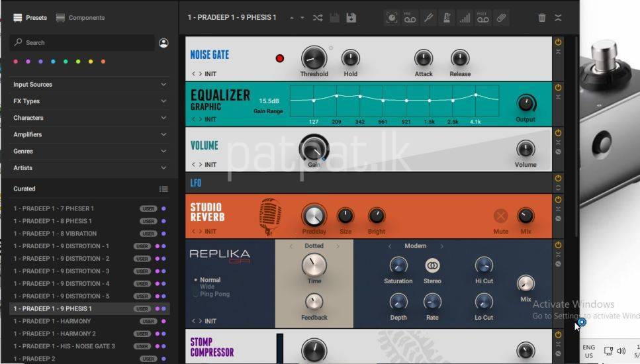
Task: Open Volume module modulation options
Action: pyautogui.click(x=558, y=152)
